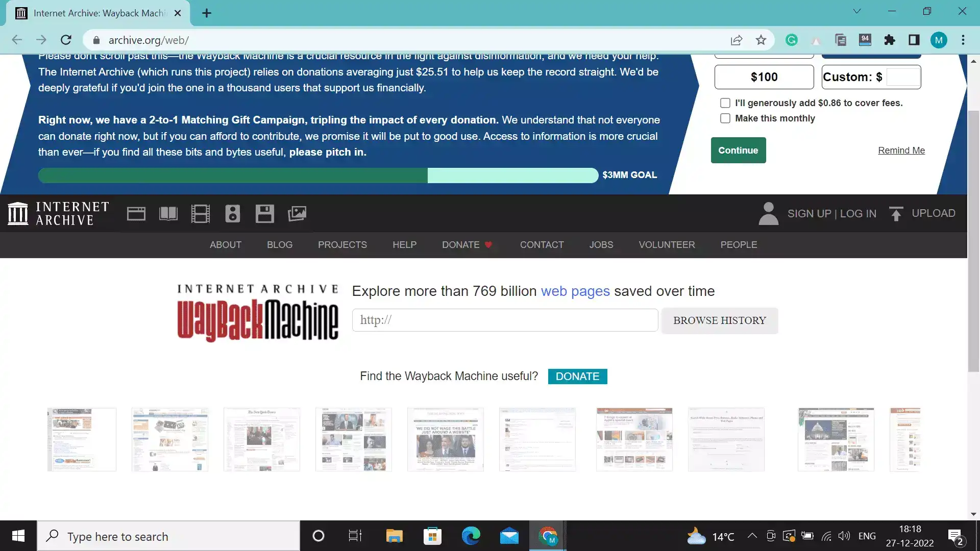980x551 pixels.
Task: Open the extension with 94 badge
Action: pos(865,40)
